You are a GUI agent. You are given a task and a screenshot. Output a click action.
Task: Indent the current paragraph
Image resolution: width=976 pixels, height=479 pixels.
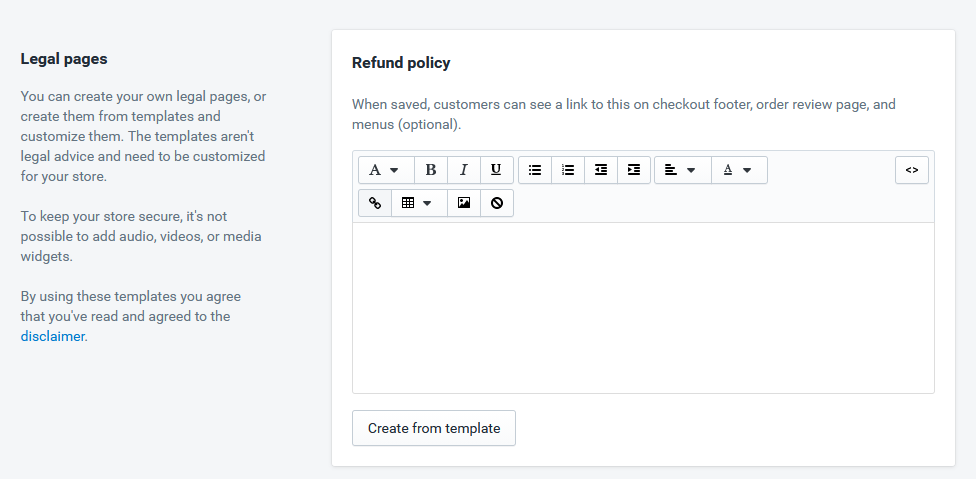[x=634, y=170]
